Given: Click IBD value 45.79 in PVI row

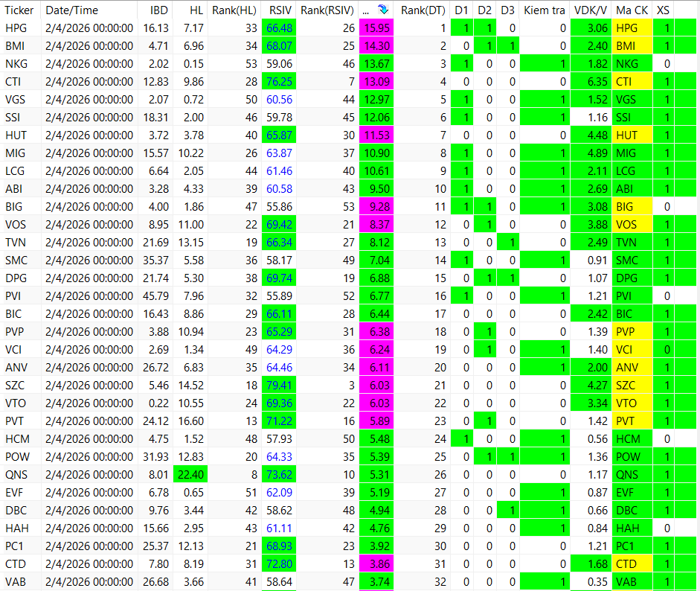Looking at the screenshot, I should [155, 296].
